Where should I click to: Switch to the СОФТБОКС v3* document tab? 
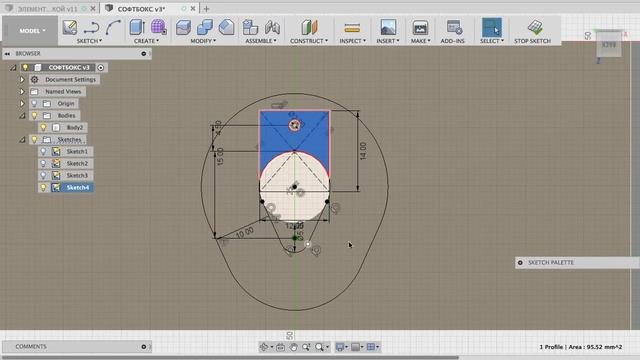[141, 9]
